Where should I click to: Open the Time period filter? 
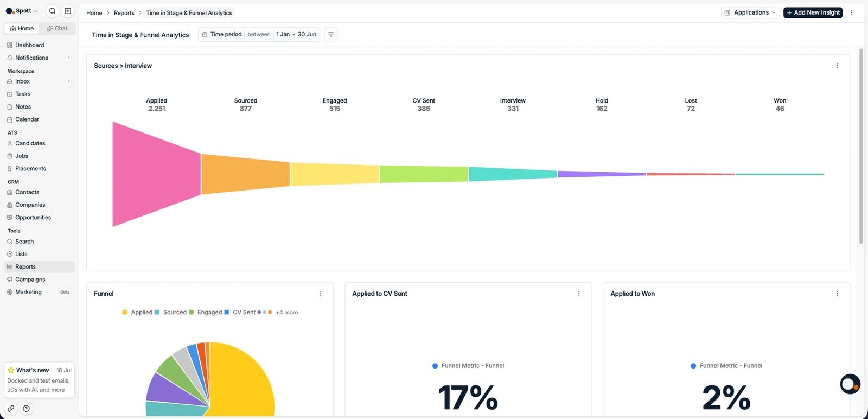coord(222,34)
